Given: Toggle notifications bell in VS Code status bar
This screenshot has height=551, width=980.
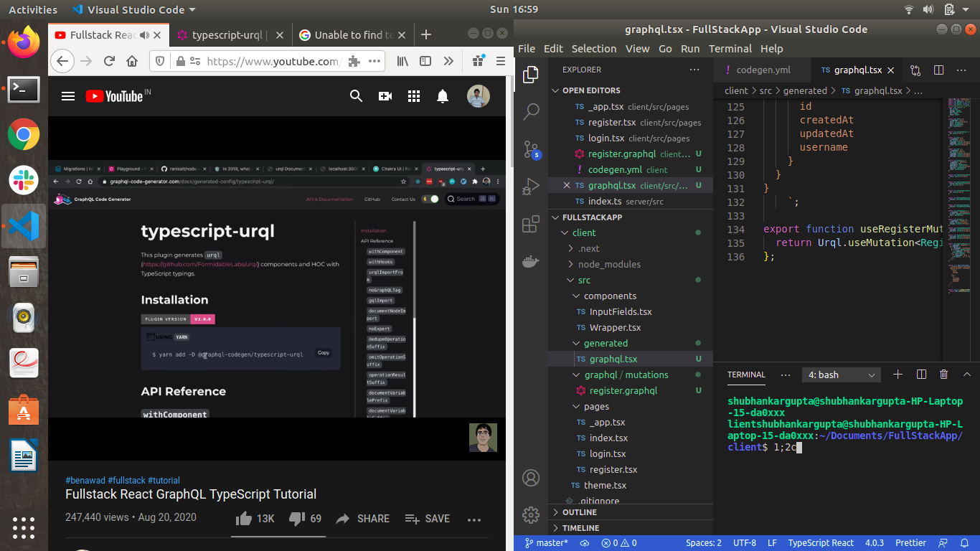Looking at the screenshot, I should pyautogui.click(x=964, y=543).
